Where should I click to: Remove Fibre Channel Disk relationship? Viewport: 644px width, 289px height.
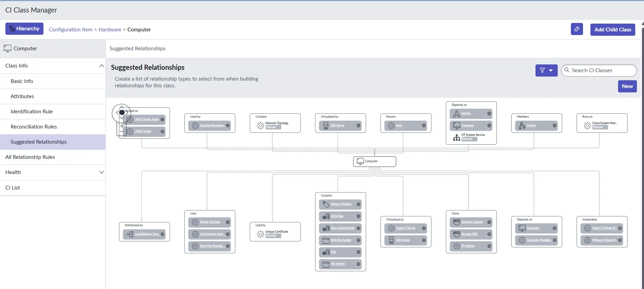pos(359,228)
